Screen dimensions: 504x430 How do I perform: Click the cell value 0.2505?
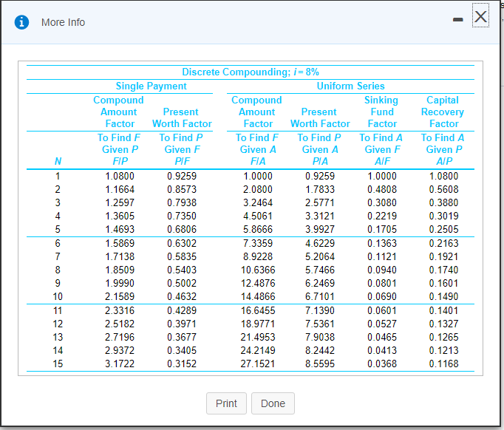[444, 230]
